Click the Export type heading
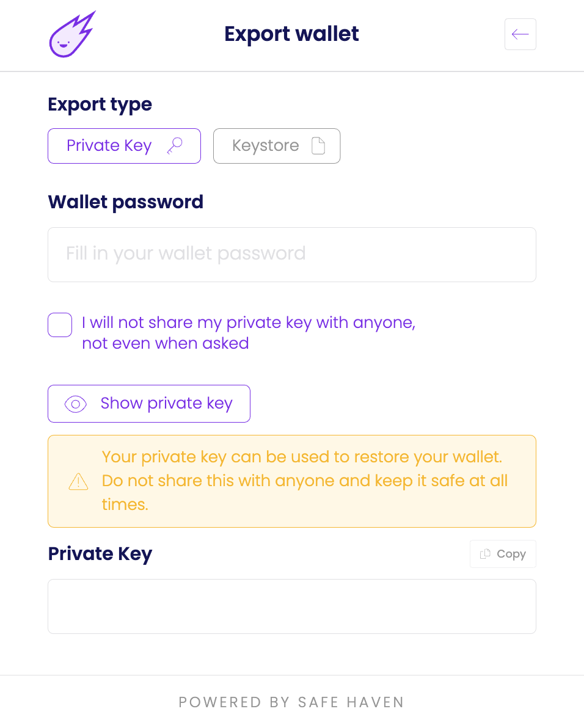 point(100,104)
